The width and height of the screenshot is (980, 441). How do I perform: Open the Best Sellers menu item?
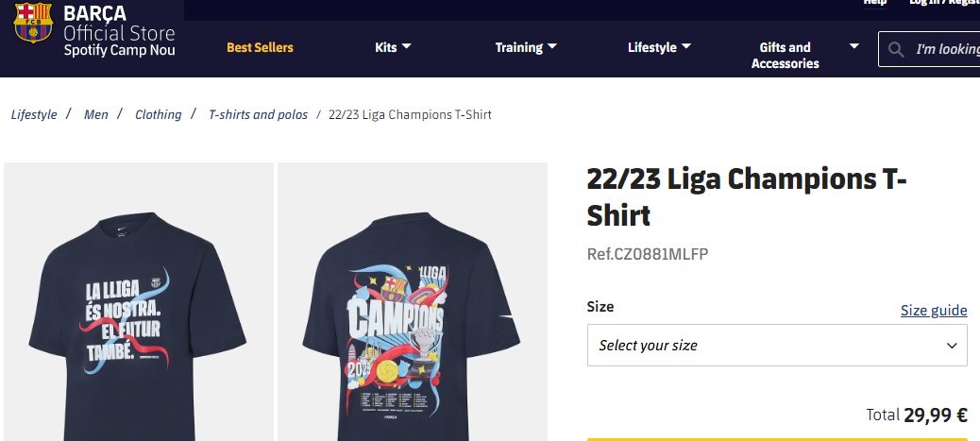point(260,47)
